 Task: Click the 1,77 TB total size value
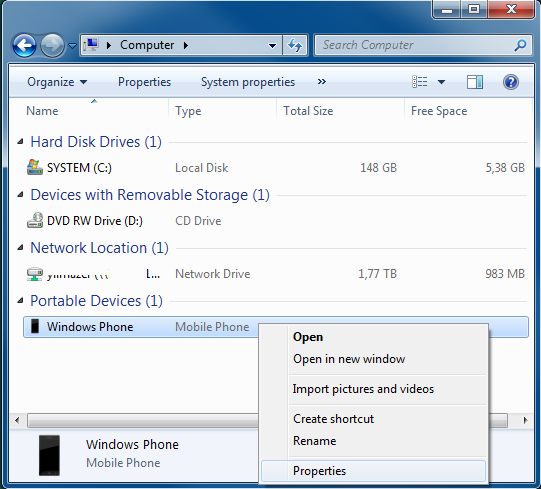click(x=377, y=274)
